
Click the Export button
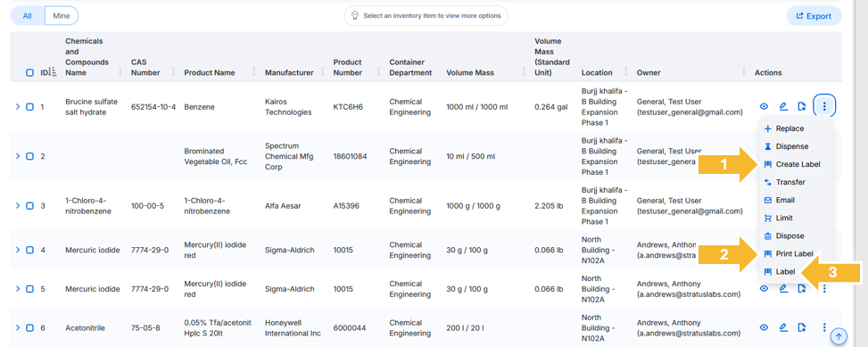click(x=814, y=16)
